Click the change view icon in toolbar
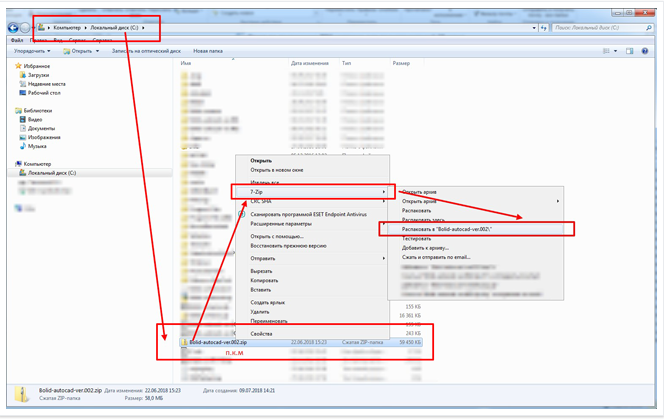Viewport: 664px width, 419px height. coord(606,51)
